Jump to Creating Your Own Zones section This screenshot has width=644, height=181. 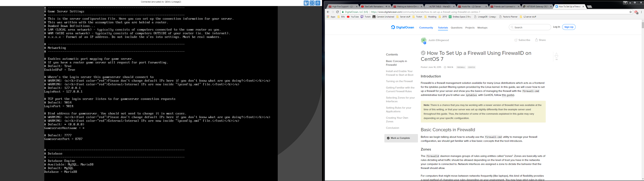click(397, 120)
